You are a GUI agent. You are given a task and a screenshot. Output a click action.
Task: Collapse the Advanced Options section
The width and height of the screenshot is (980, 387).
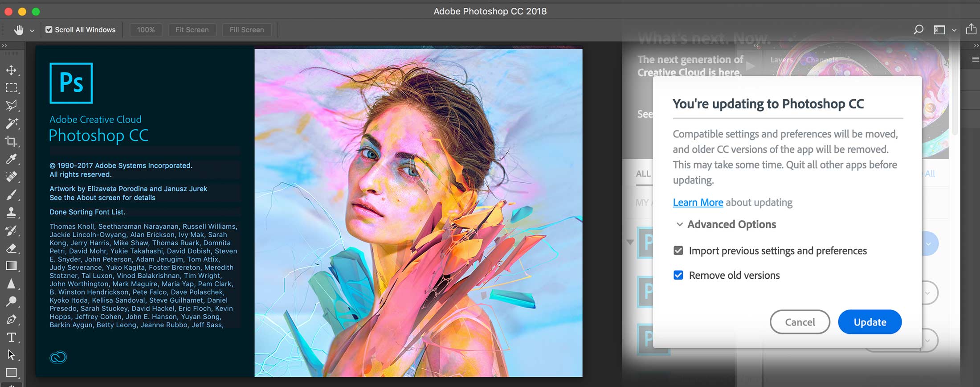point(679,224)
